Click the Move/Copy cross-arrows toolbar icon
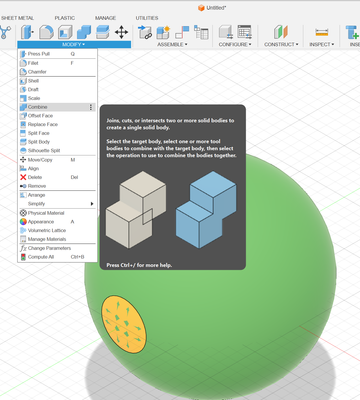Viewport: 360px width, 400px height. pos(121,32)
